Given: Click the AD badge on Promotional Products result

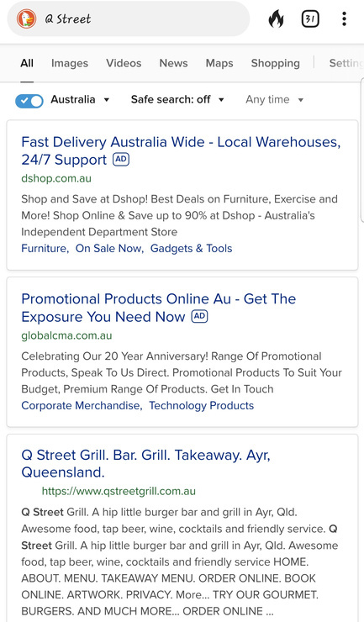Looking at the screenshot, I should click(x=200, y=316).
